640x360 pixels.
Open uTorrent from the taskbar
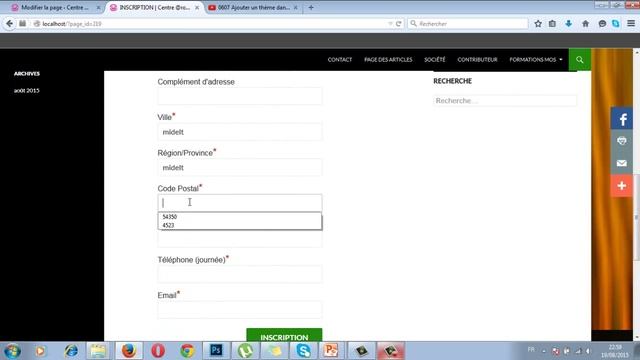(x=245, y=351)
